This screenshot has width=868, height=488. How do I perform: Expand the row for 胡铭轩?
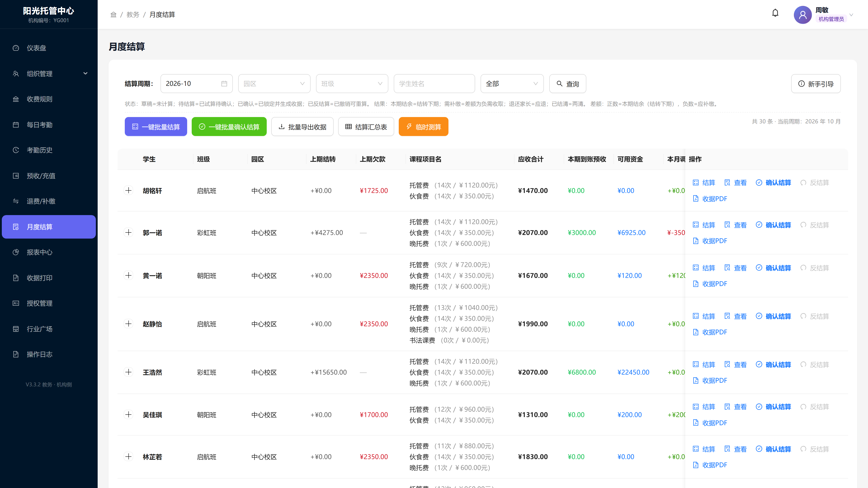click(128, 190)
